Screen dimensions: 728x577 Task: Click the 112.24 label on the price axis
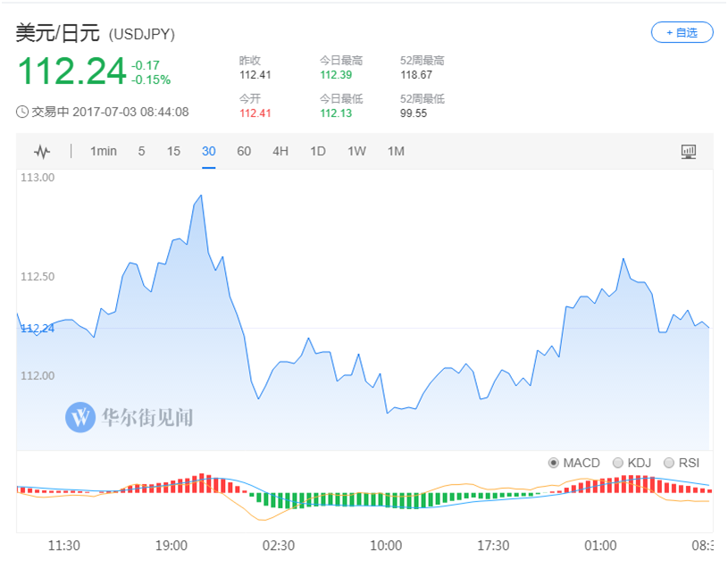click(36, 328)
